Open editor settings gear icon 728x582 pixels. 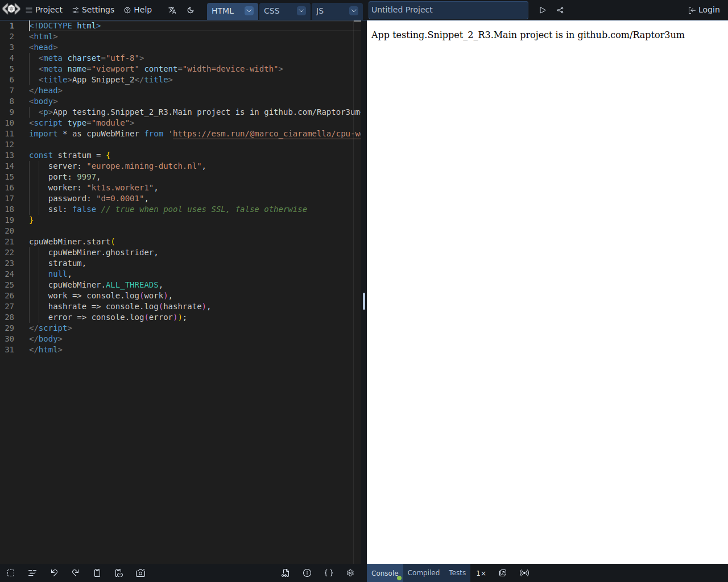tap(350, 573)
